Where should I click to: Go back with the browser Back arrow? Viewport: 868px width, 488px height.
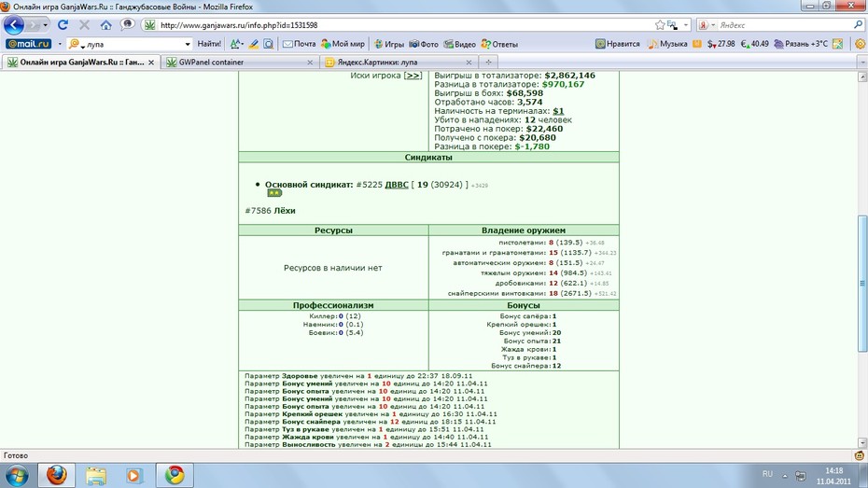[x=14, y=25]
